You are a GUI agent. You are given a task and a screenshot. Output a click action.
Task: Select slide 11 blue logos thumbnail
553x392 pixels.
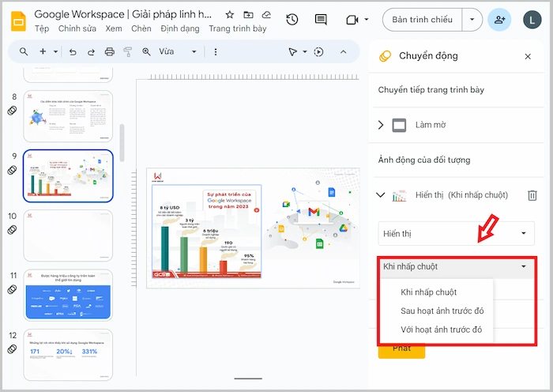[x=68, y=296]
